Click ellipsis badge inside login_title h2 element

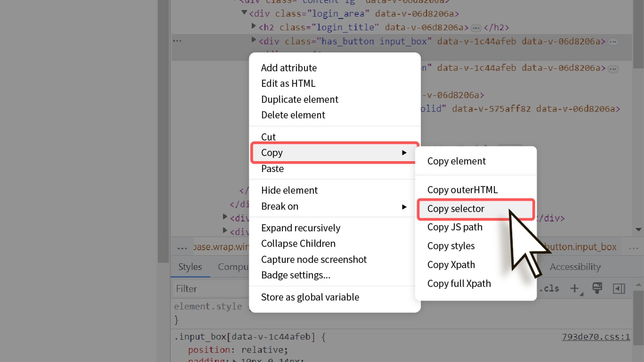click(476, 28)
